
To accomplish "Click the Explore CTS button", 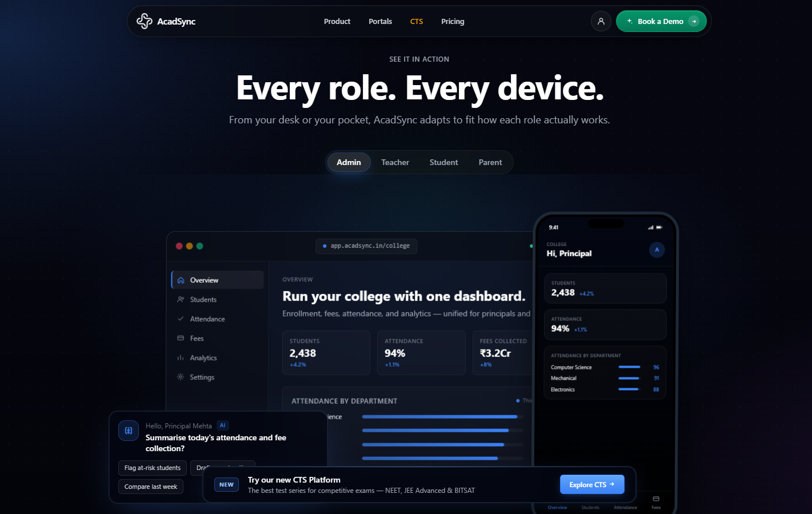I will click(x=592, y=484).
